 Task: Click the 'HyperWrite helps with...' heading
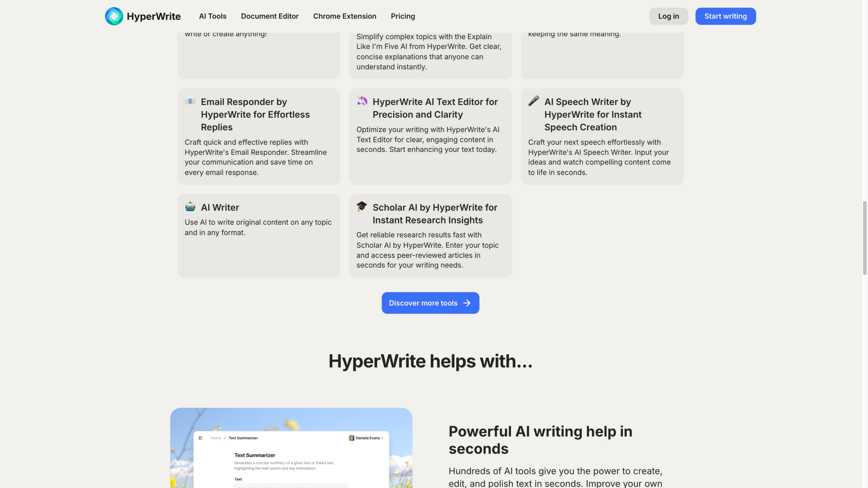click(x=430, y=361)
